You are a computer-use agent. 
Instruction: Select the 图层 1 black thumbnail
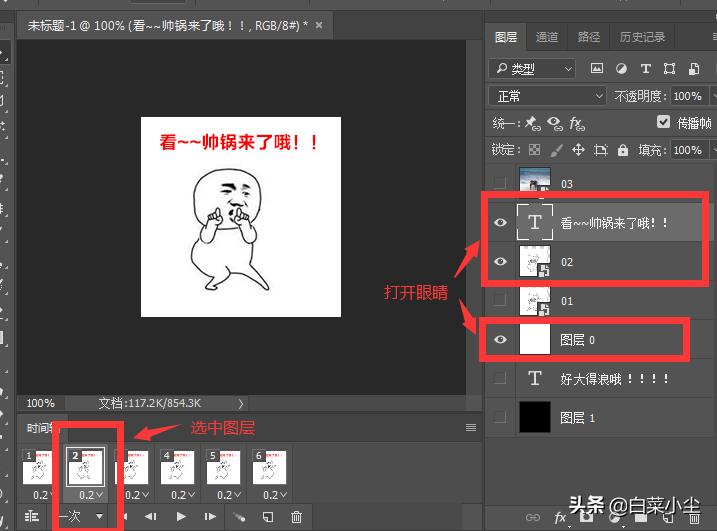click(535, 417)
